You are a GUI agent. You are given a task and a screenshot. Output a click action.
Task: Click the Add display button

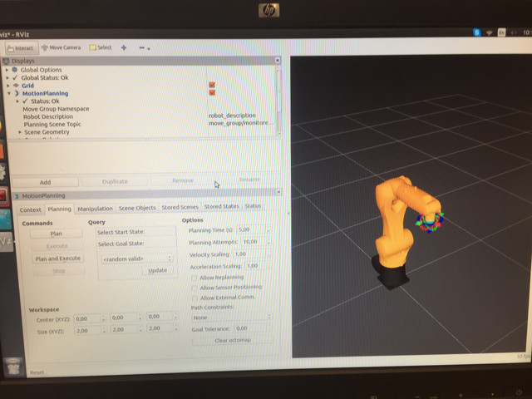[45, 182]
